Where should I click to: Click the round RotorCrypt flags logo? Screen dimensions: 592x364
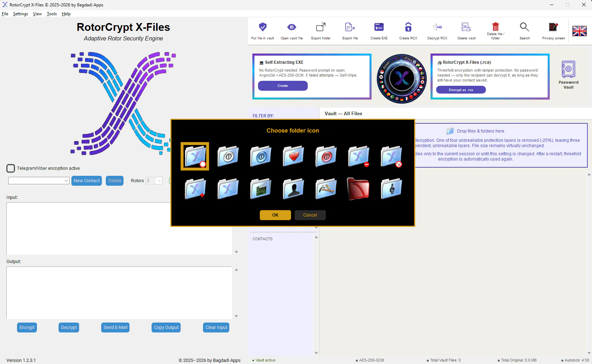[402, 79]
